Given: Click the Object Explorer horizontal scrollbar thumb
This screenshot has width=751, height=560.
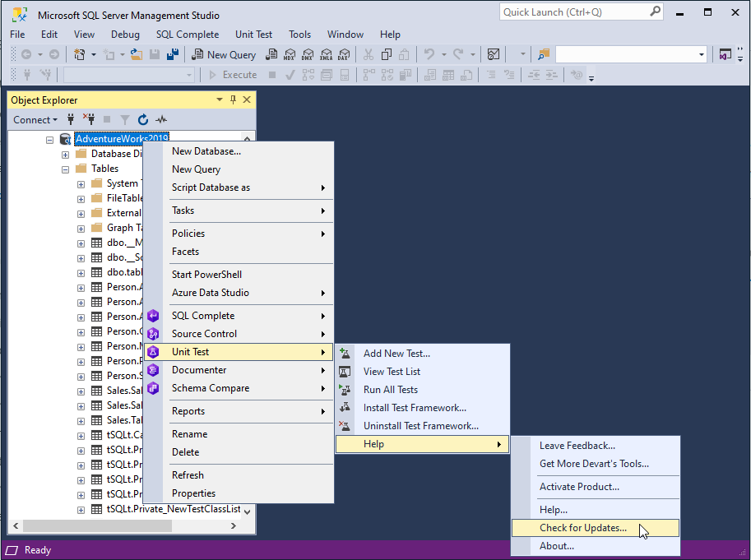Looking at the screenshot, I should click(97, 525).
